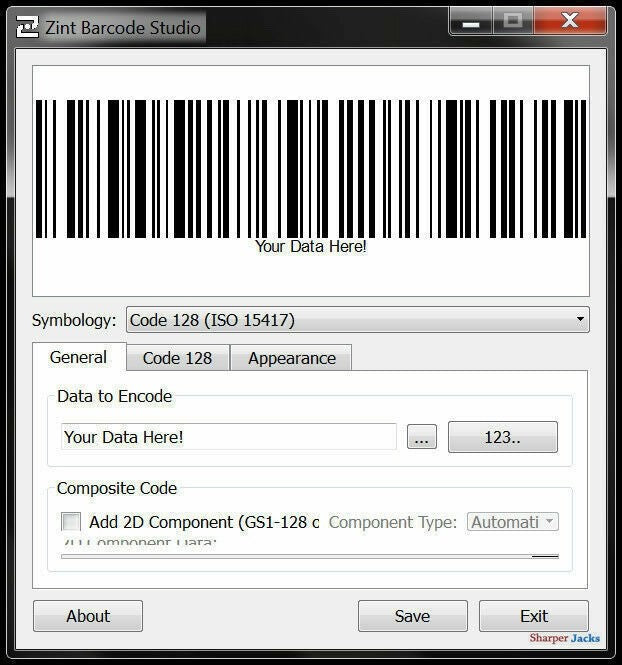Close the Zint Barcode Studio window
The height and width of the screenshot is (665, 622).
tap(570, 21)
